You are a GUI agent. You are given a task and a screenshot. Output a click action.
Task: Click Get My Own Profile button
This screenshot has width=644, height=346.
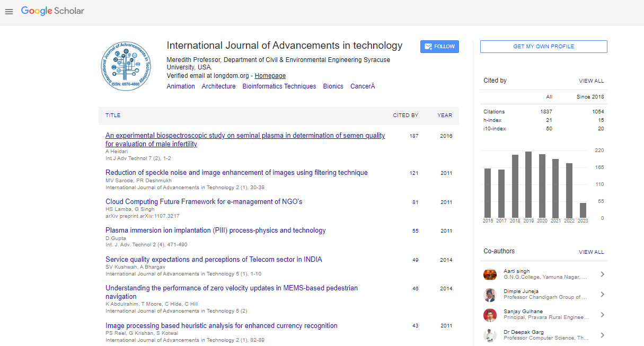(x=543, y=47)
